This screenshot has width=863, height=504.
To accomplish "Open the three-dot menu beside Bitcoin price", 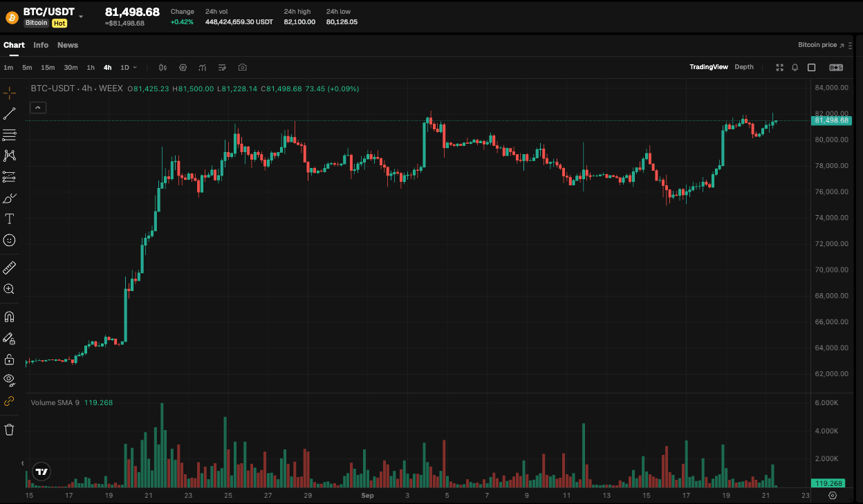I will tap(850, 45).
